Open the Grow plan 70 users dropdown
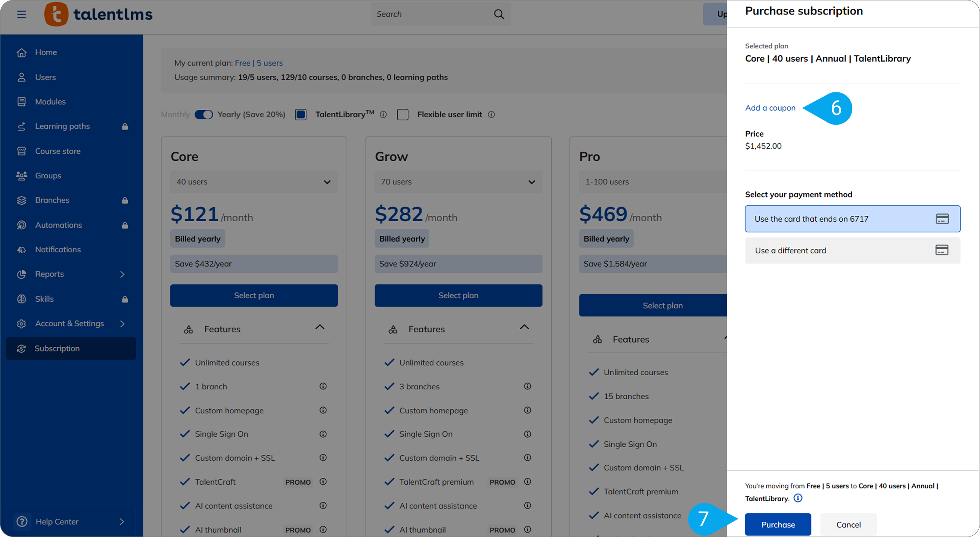Viewport: 980px width, 537px height. 458,182
